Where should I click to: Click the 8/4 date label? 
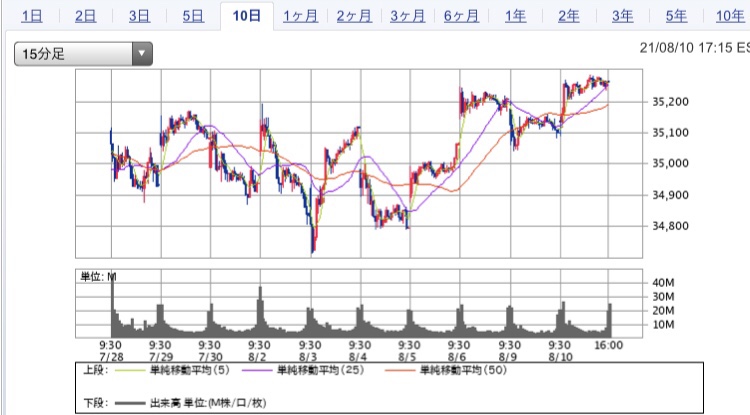tap(359, 357)
